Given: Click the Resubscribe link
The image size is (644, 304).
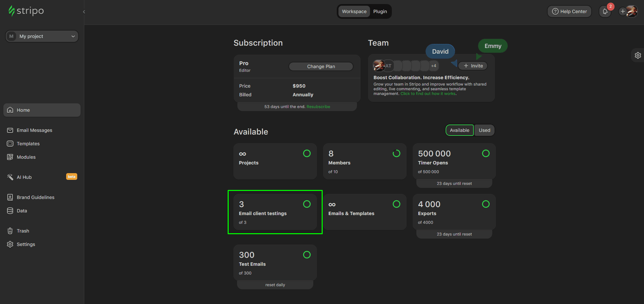Looking at the screenshot, I should [318, 106].
